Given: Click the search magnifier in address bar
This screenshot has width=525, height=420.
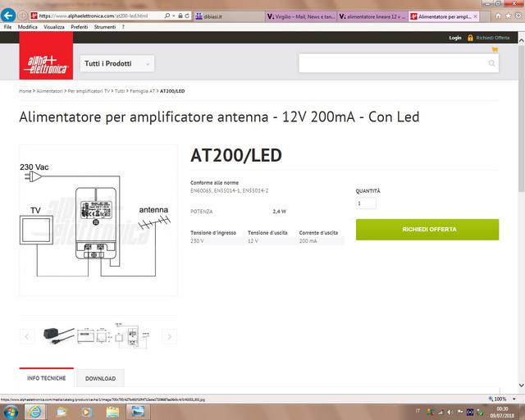Looking at the screenshot, I should [167, 16].
